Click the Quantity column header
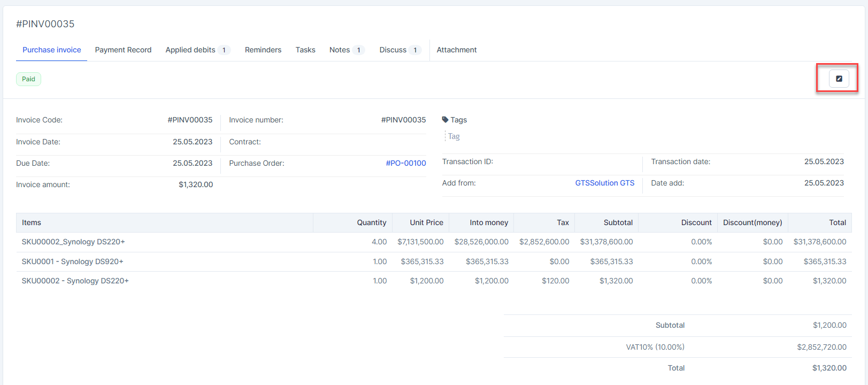Screen dimensions: 868x385 371,222
